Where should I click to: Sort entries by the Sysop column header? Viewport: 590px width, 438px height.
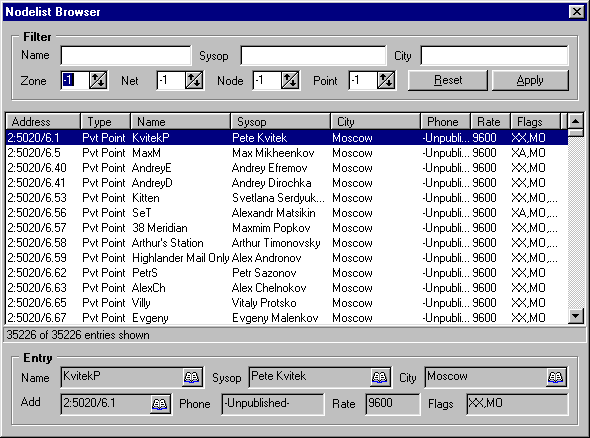[x=281, y=122]
